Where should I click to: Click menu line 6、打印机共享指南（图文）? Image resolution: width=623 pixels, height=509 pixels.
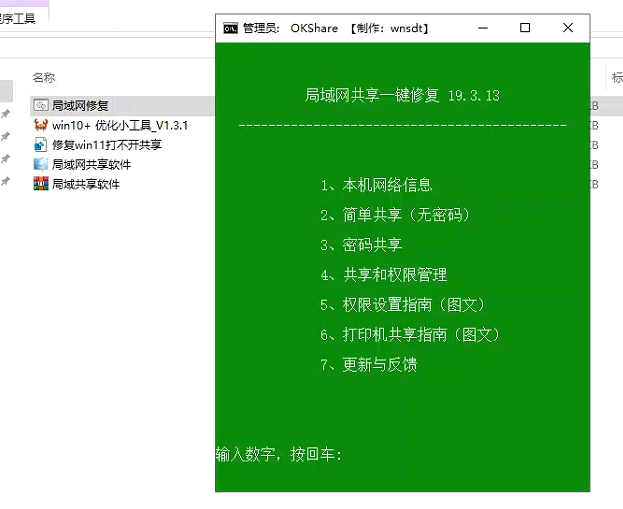pyautogui.click(x=410, y=335)
